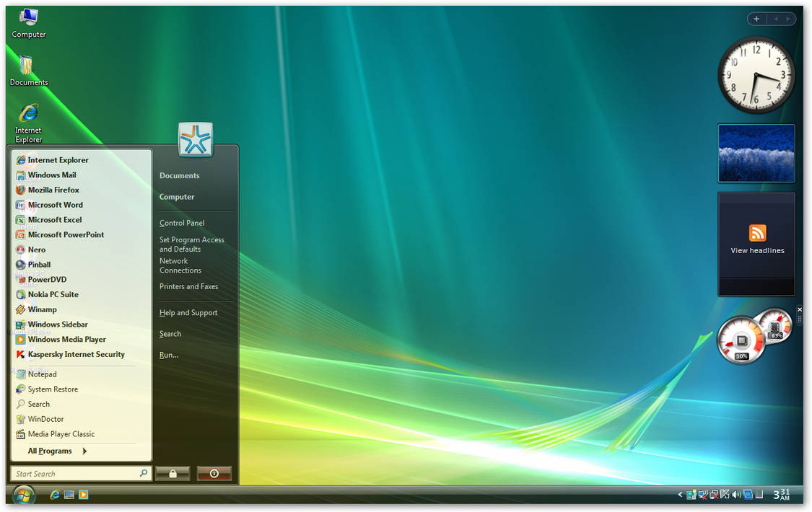Select Run from the Start menu

(167, 354)
